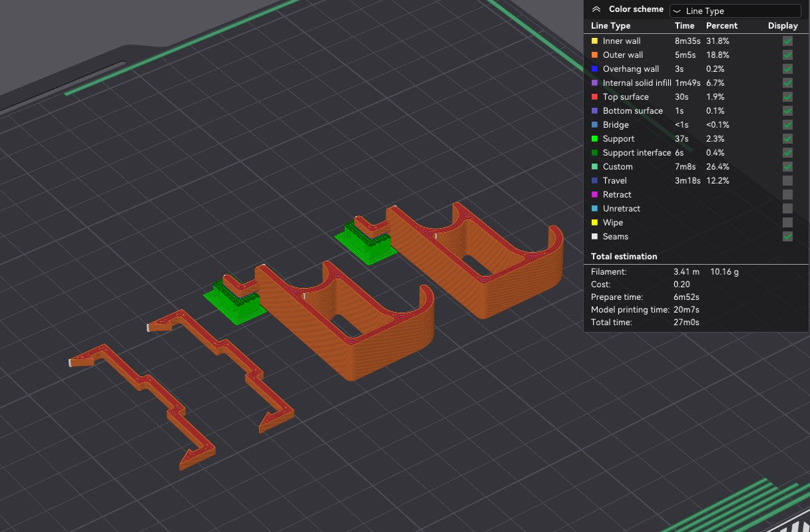
Task: Disable the Seams display checkbox
Action: coord(787,237)
